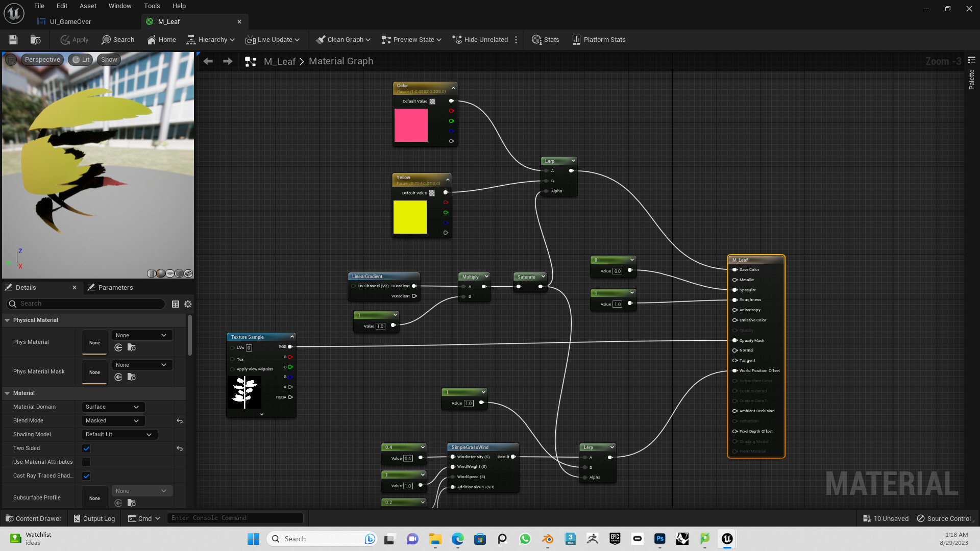Disable Cast Ray Traced Shadows checkbox
This screenshot has width=980, height=551.
click(86, 476)
